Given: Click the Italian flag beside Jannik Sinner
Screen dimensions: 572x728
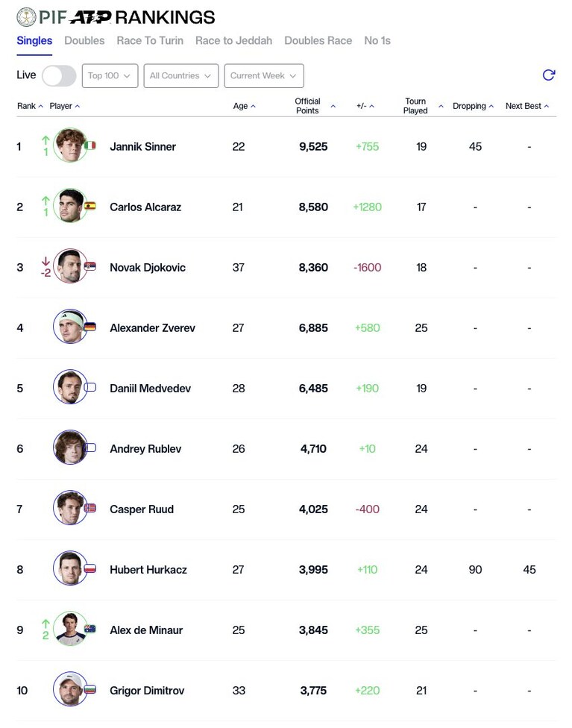Looking at the screenshot, I should click(90, 145).
